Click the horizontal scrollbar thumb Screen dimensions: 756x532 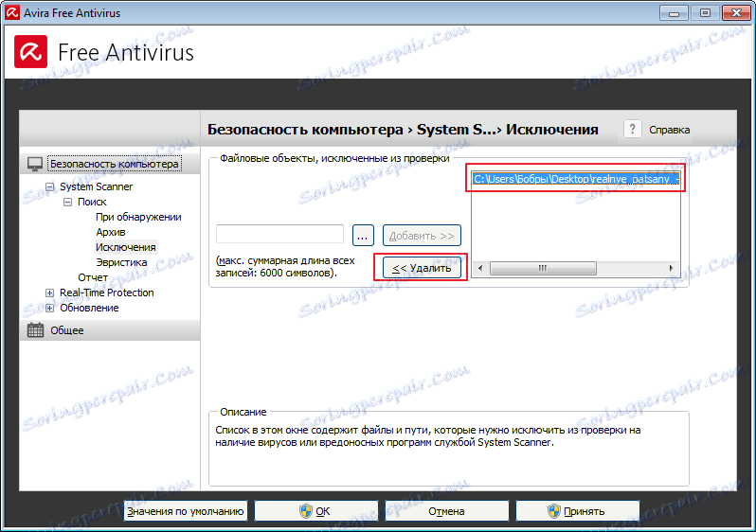[543, 268]
